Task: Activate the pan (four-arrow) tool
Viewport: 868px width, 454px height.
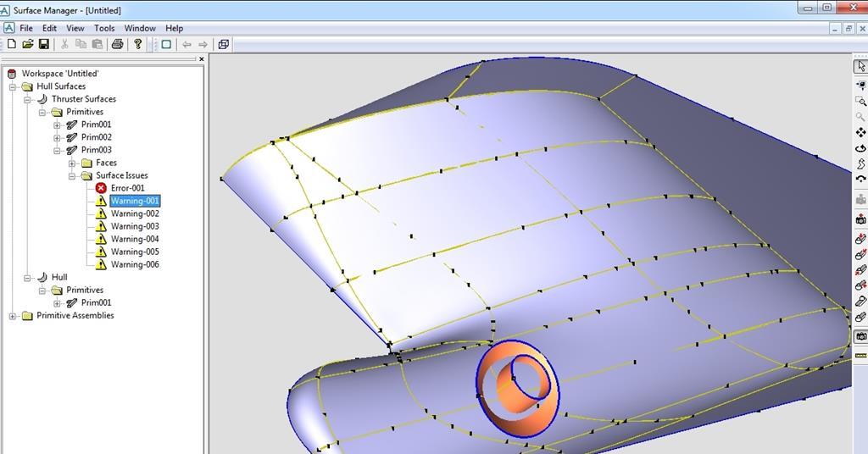Action: pyautogui.click(x=861, y=132)
